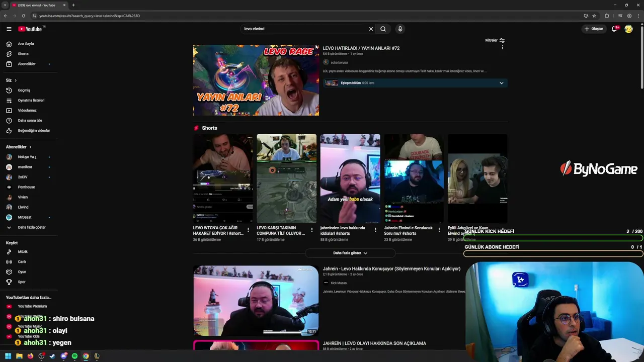Image resolution: width=644 pixels, height=362 pixels.
Task: Open the Noluyo Ya subscription channel
Action: pyautogui.click(x=27, y=157)
